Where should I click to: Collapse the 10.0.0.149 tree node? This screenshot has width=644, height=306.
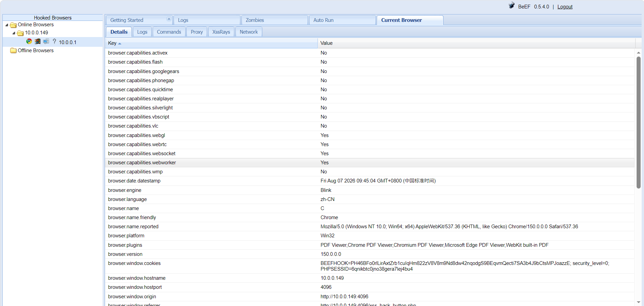pyautogui.click(x=14, y=33)
